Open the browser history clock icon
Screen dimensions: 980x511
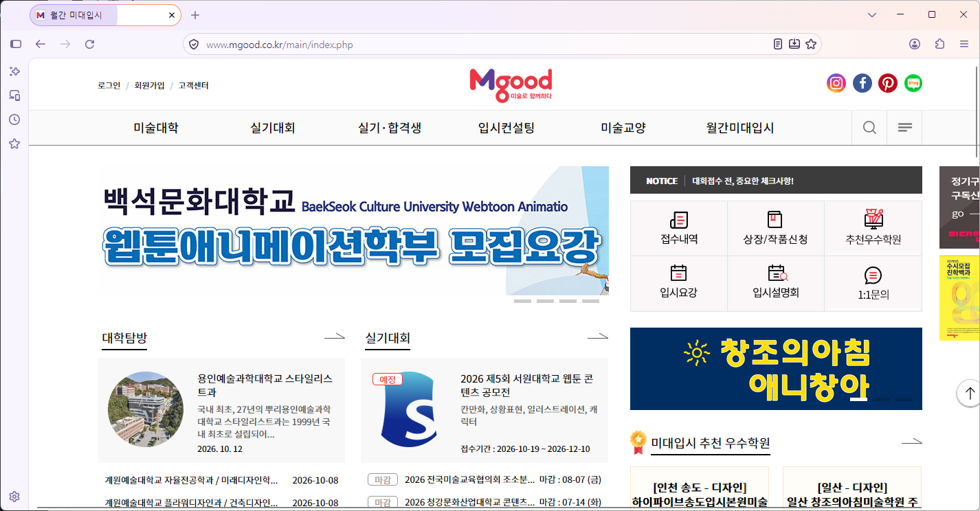[x=14, y=120]
